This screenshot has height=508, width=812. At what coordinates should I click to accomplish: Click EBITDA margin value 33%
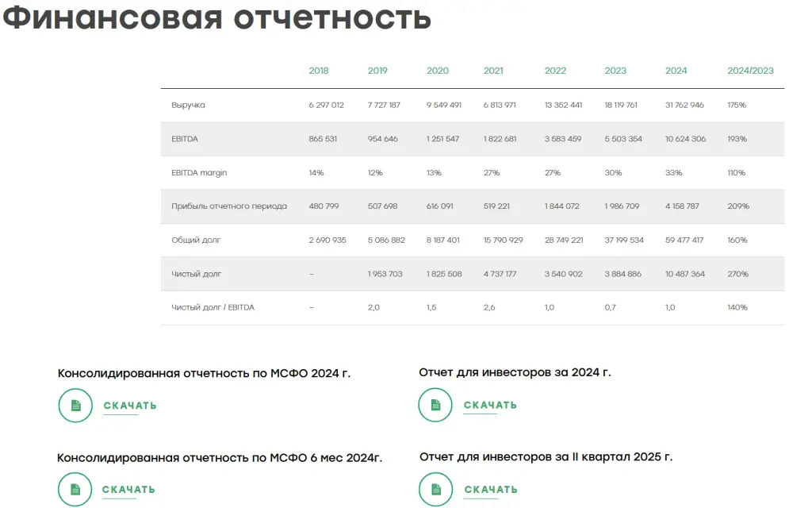(674, 172)
